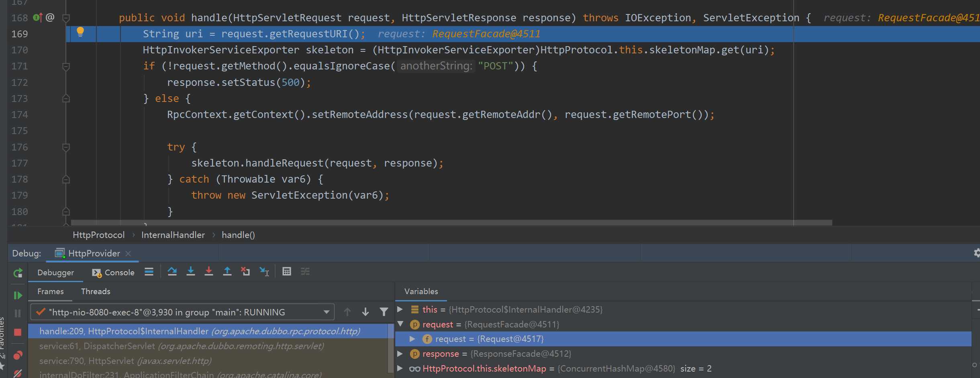Open Debug panel settings gear

(977, 253)
